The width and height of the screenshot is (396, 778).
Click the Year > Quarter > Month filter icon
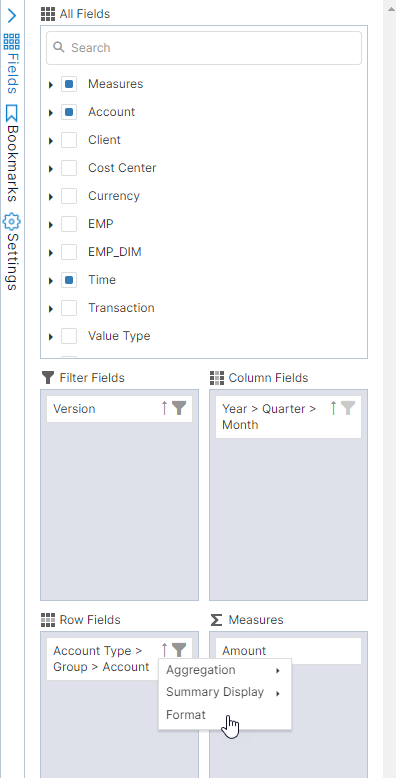[x=348, y=408]
